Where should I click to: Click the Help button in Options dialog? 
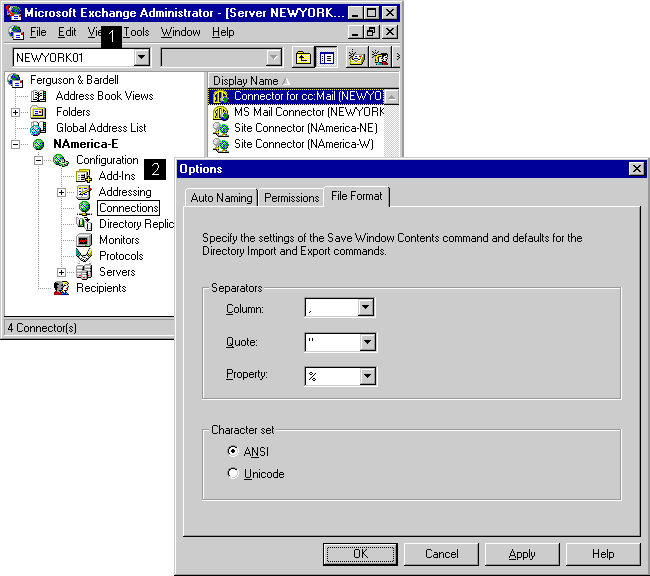[603, 554]
